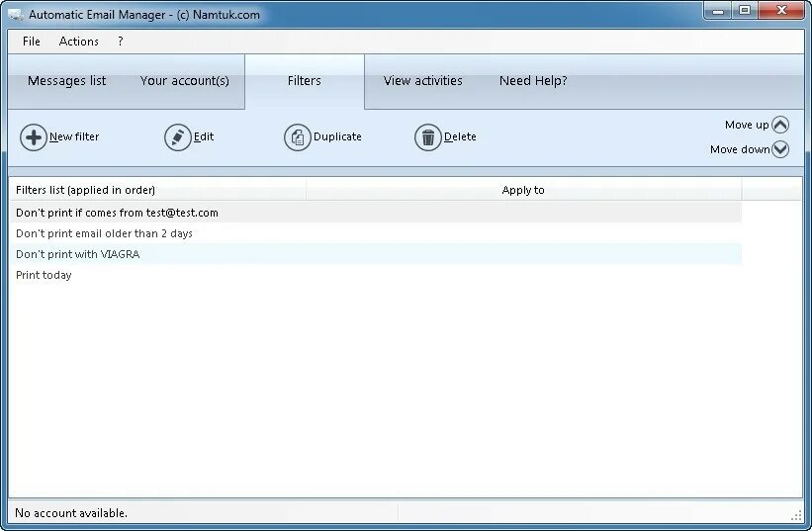Select the Filters tab

[x=305, y=81]
